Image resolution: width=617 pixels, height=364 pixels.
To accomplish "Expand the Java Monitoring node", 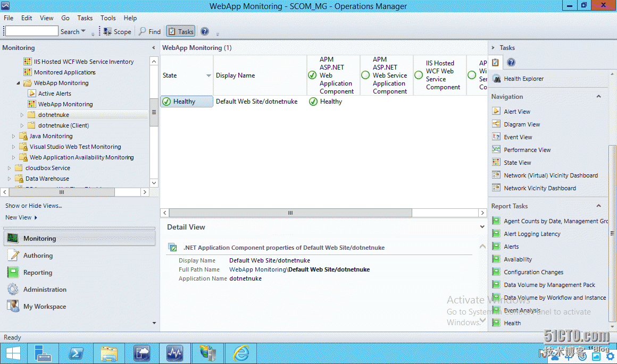I will (13, 136).
